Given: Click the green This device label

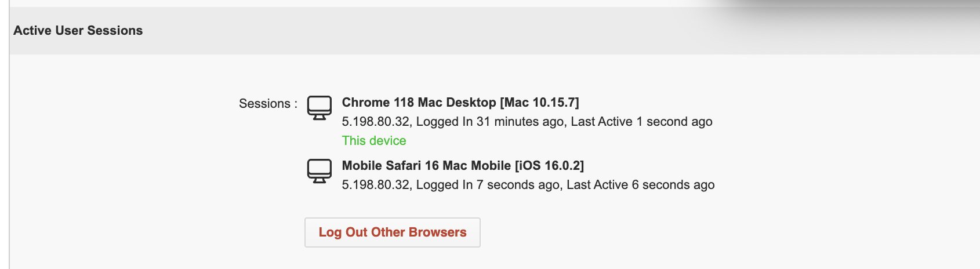Looking at the screenshot, I should 374,141.
